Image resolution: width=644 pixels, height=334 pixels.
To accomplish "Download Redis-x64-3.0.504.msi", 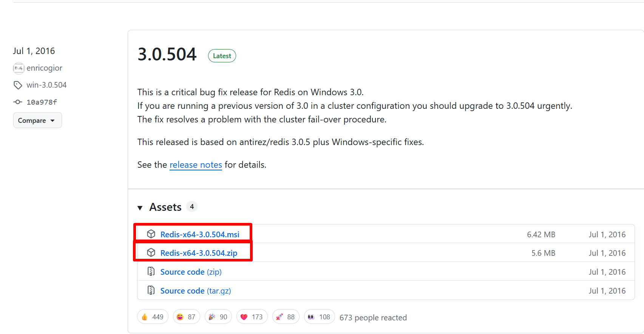I will [200, 234].
